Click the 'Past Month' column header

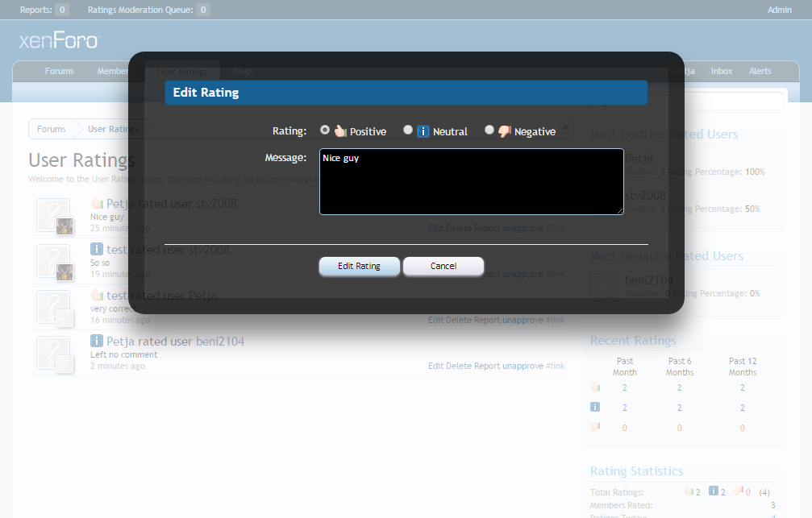tap(625, 367)
